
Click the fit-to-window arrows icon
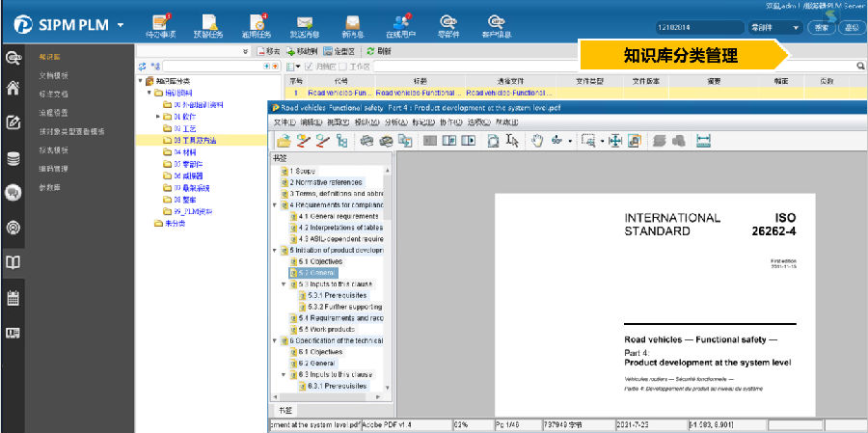click(x=615, y=141)
